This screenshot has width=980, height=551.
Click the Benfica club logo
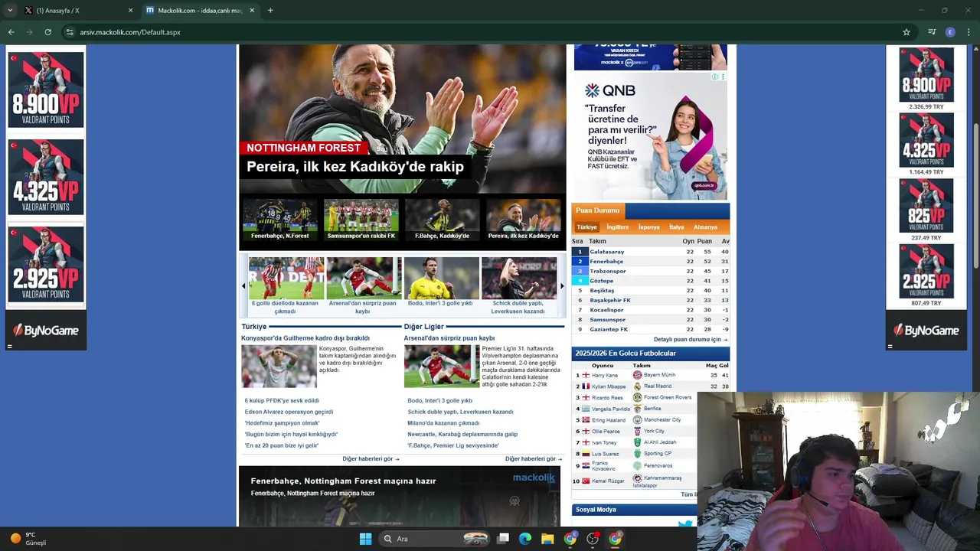[637, 409]
